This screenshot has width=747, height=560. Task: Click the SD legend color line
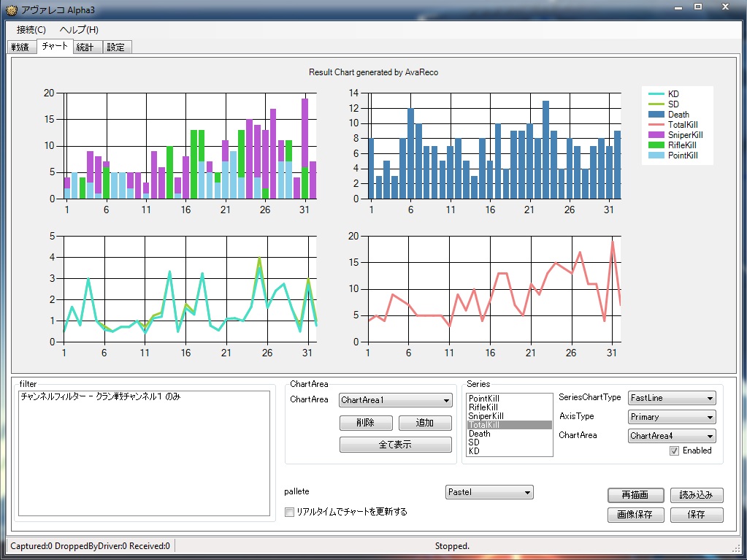point(656,104)
